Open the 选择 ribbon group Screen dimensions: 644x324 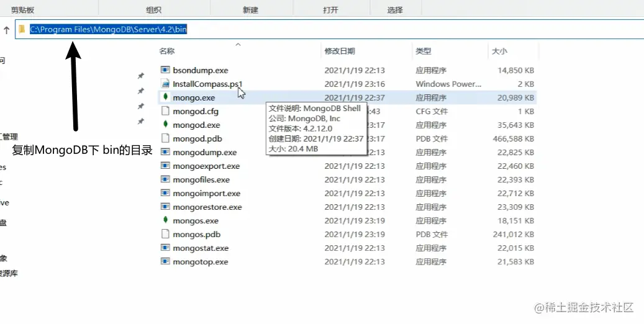(395, 11)
